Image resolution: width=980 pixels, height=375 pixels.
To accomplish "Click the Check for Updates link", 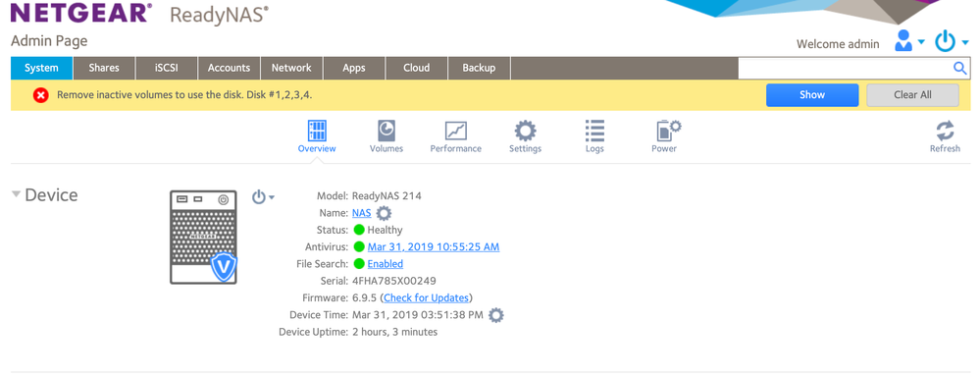I will coord(427,297).
